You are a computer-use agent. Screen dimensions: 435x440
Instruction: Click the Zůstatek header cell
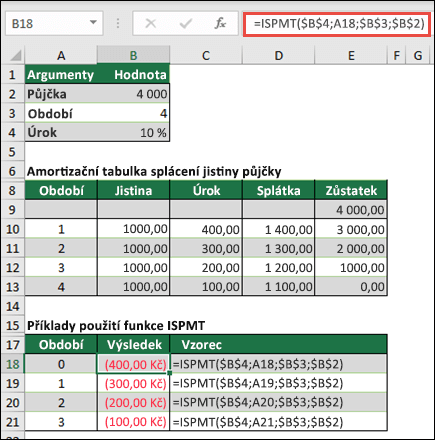coord(351,190)
